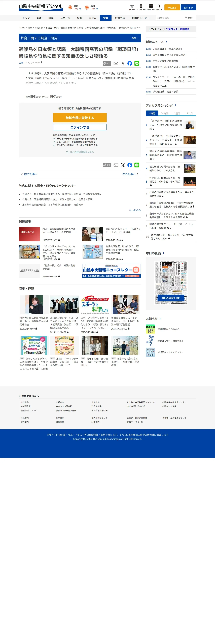Image resolution: width=215 pixels, height=644 pixels.
Task: Open the 使い方 guide icon
Action: click(159, 7)
